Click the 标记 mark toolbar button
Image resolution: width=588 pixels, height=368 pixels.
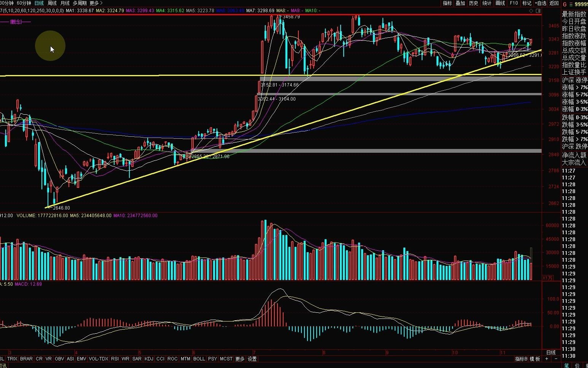tap(527, 3)
